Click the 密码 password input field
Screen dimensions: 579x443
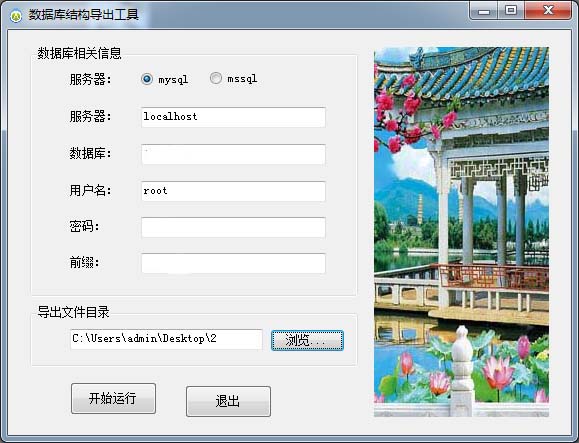coord(233,227)
